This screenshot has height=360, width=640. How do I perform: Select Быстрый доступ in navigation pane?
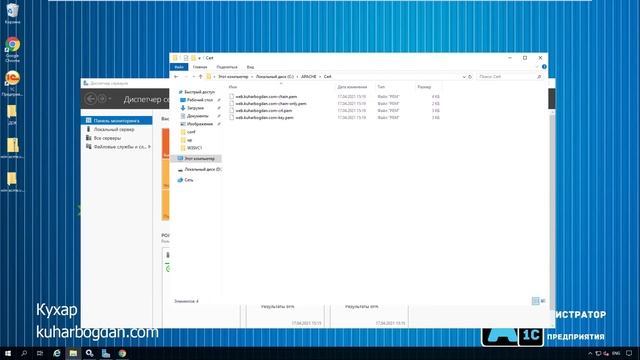196,92
